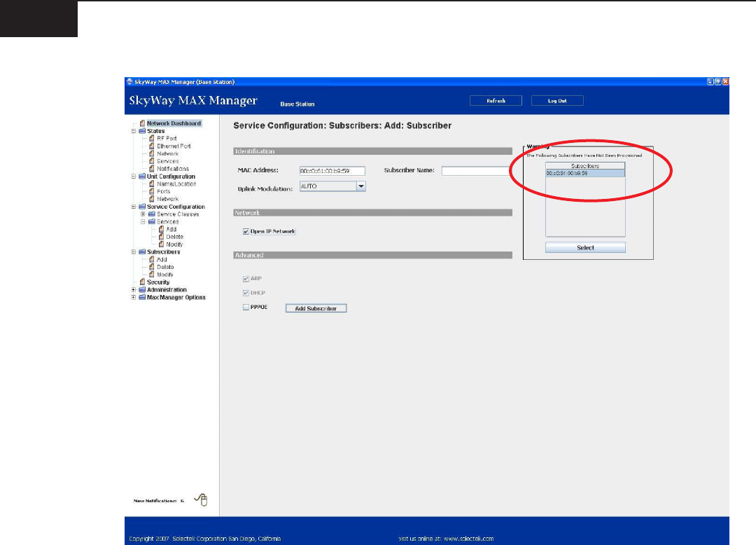This screenshot has width=756, height=545.
Task: Click the mouse icon beside New Notifications
Action: click(202, 499)
